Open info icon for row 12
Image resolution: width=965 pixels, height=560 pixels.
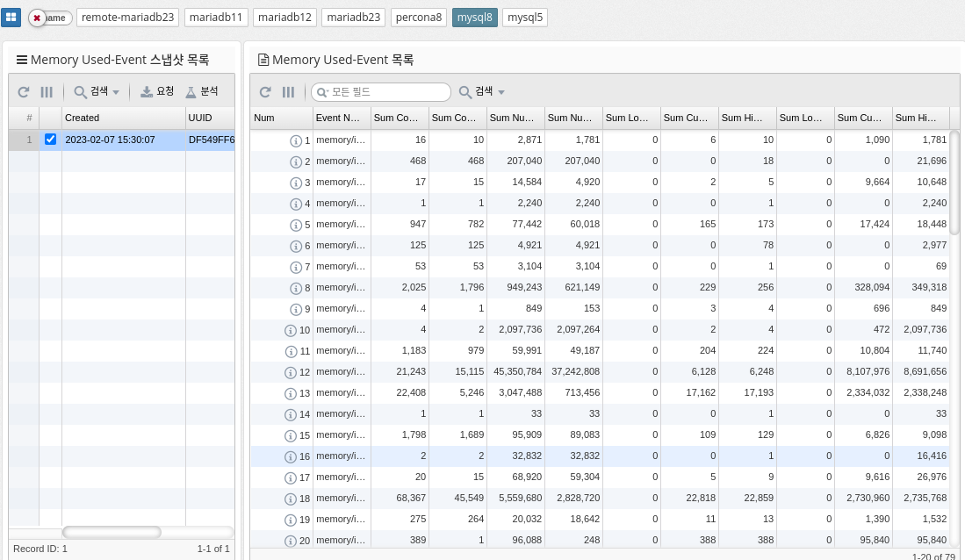291,372
